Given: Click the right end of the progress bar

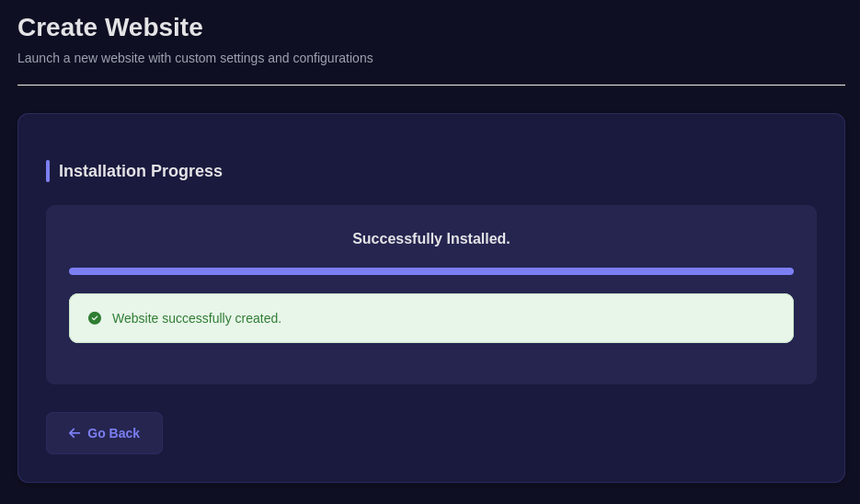Looking at the screenshot, I should tap(788, 271).
